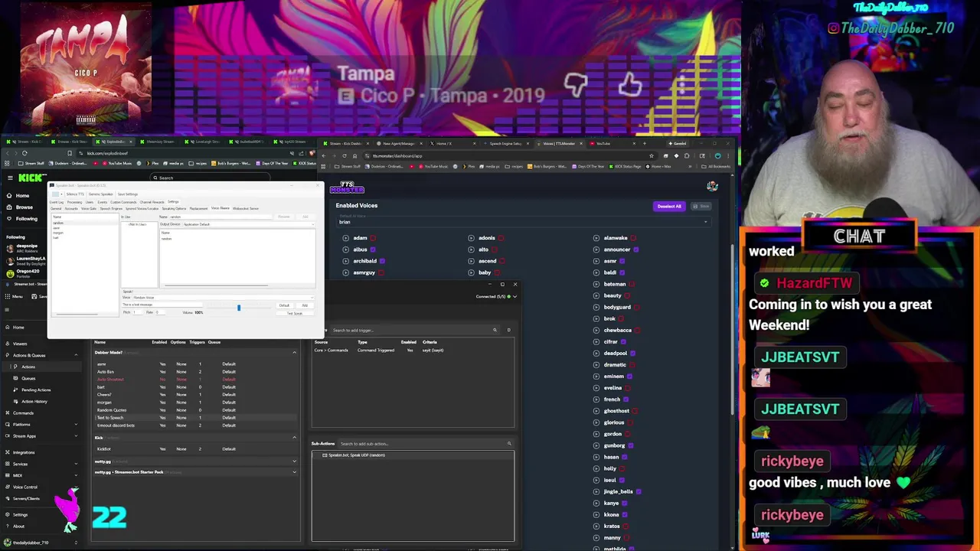Screen dimensions: 980x551
Task: Click the gear icon next to trigger search
Action: click(508, 330)
